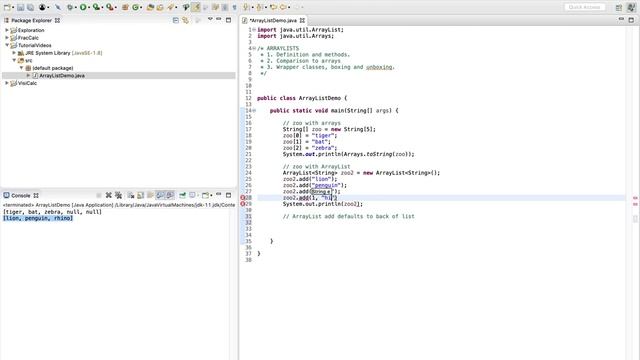Click the Open Type folder icon
This screenshot has height=360, width=640.
coord(150,7)
